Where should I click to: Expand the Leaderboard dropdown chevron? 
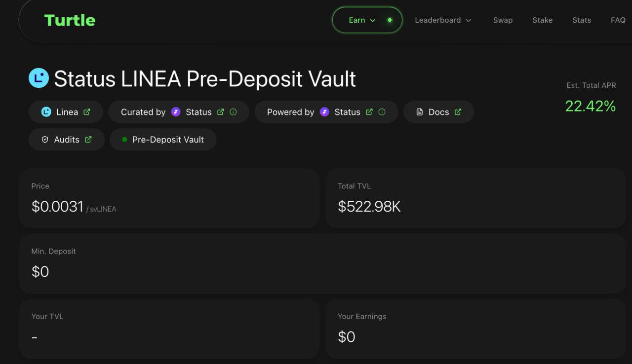469,20
